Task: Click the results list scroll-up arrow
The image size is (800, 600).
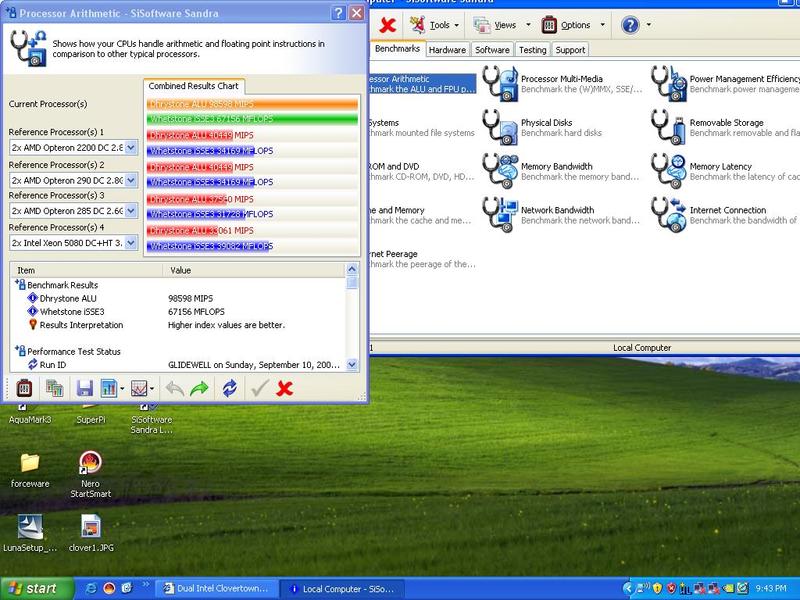Action: pyautogui.click(x=352, y=269)
